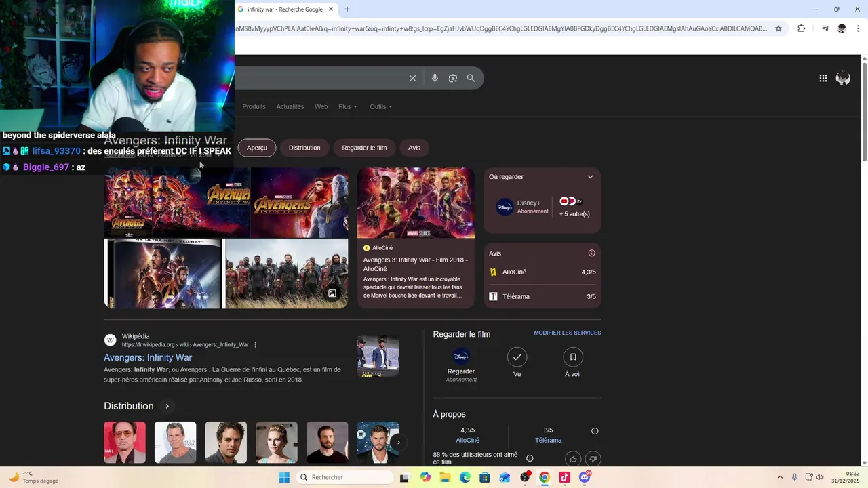Like the film with thumbs up
Viewport: 868px width, 488px height.
click(573, 459)
